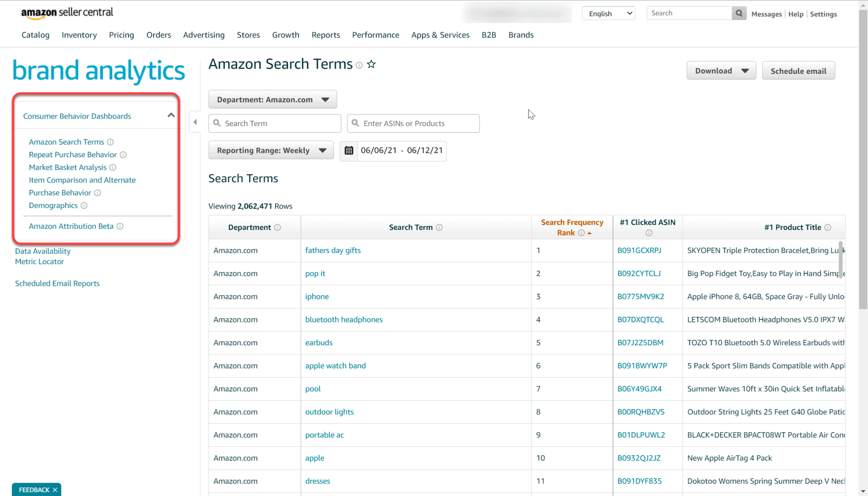Screen dimensions: 868x496
Task: Click info icon beside sidebar Amazon Search Terms link
Action: pos(110,142)
